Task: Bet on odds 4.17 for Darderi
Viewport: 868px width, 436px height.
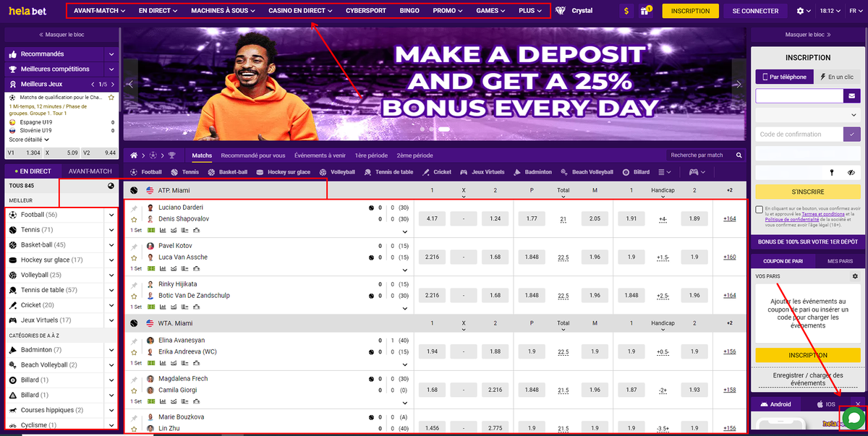Action: click(x=432, y=218)
